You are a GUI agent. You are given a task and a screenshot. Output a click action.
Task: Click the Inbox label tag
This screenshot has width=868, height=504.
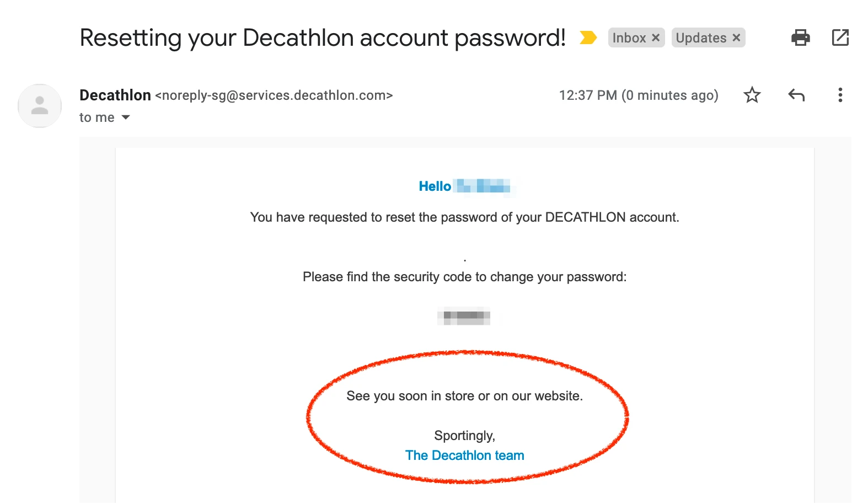pyautogui.click(x=629, y=37)
